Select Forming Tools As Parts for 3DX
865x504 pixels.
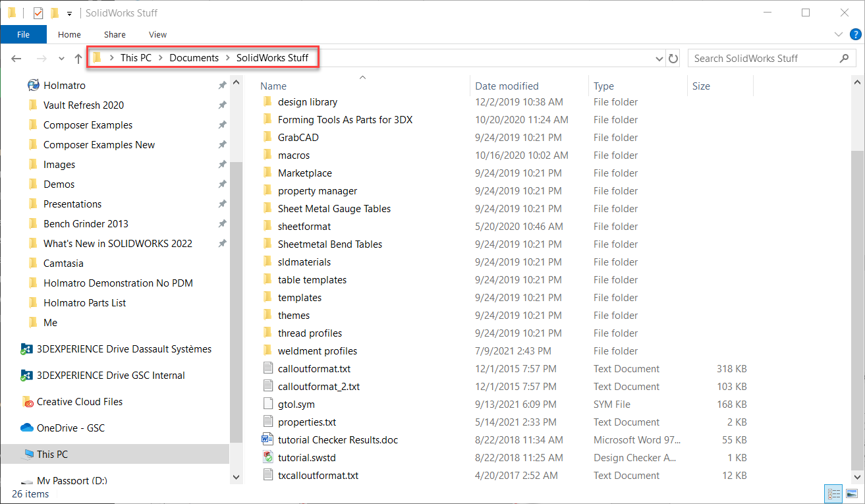(345, 119)
